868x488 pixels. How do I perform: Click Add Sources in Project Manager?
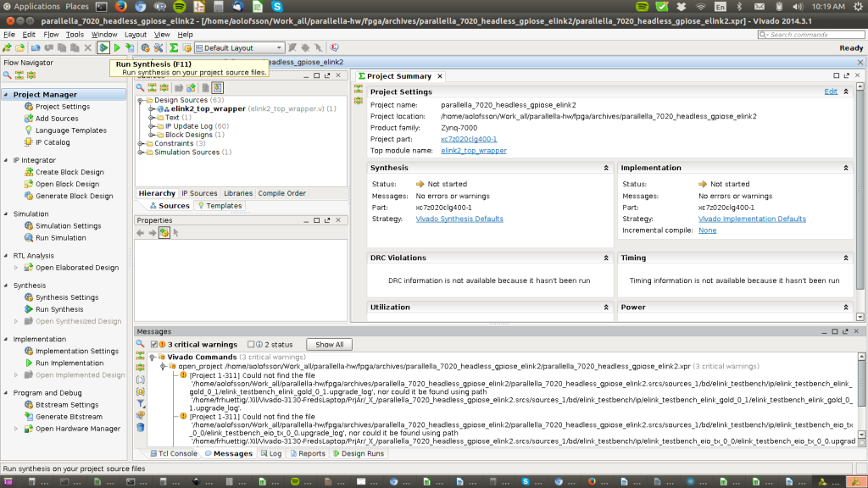coord(57,119)
